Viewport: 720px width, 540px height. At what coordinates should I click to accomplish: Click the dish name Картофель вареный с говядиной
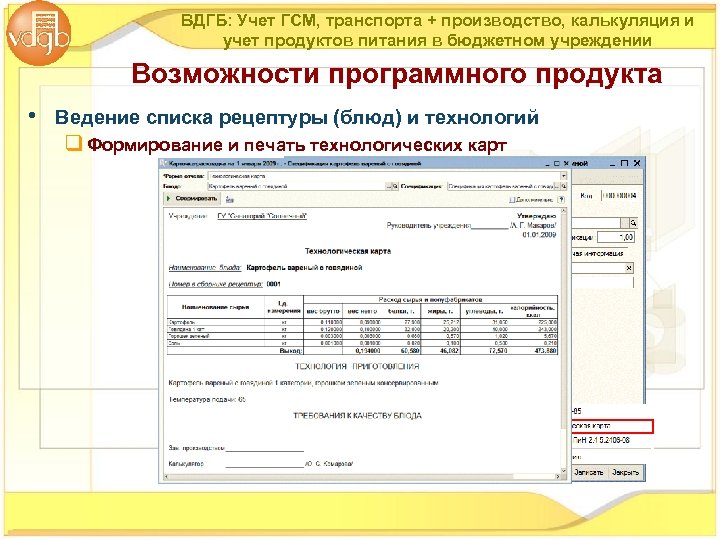click(304, 268)
